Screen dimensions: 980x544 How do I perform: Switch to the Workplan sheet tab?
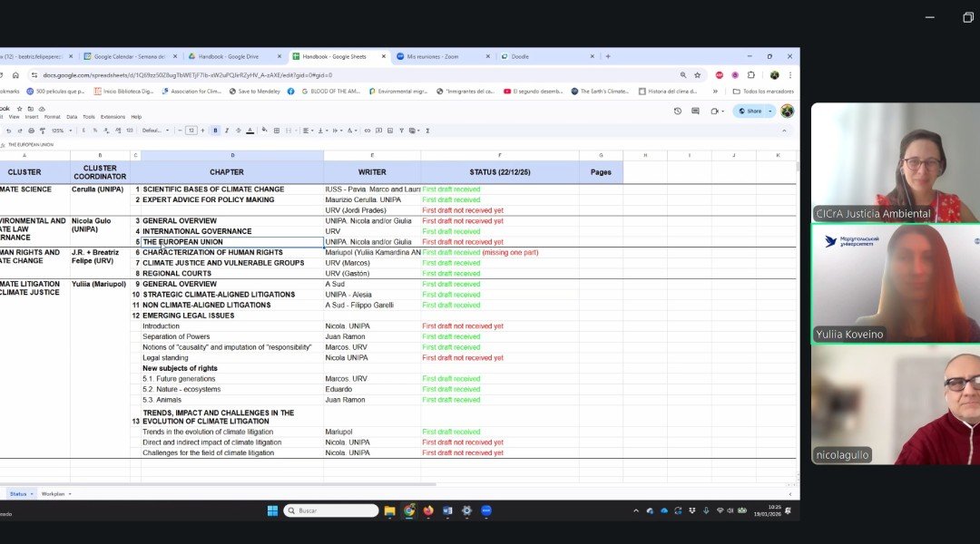click(54, 493)
